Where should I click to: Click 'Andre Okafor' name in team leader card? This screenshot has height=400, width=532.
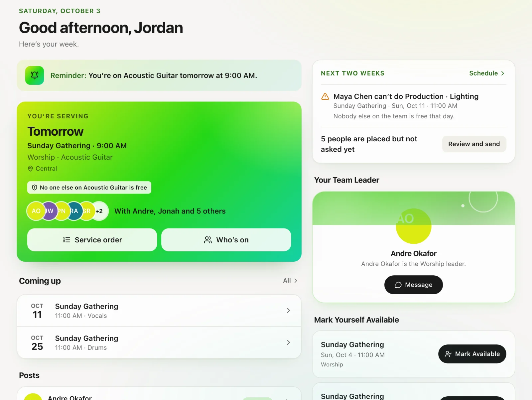point(414,253)
